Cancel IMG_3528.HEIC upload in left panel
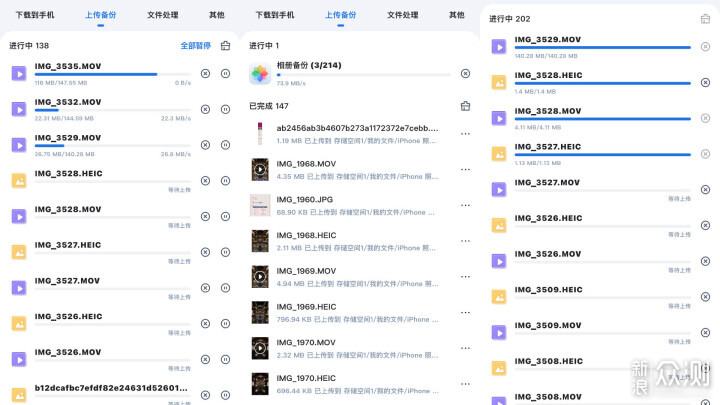720x405 pixels. [205, 181]
